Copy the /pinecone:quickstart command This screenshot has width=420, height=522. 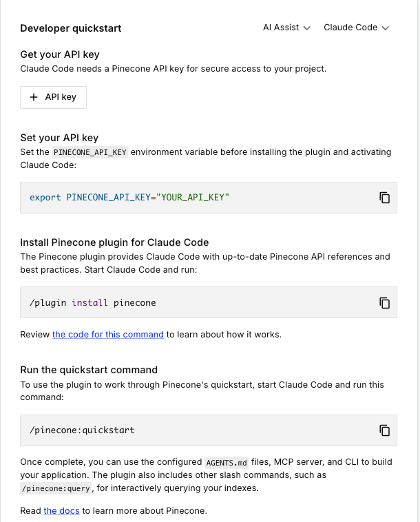tap(385, 430)
